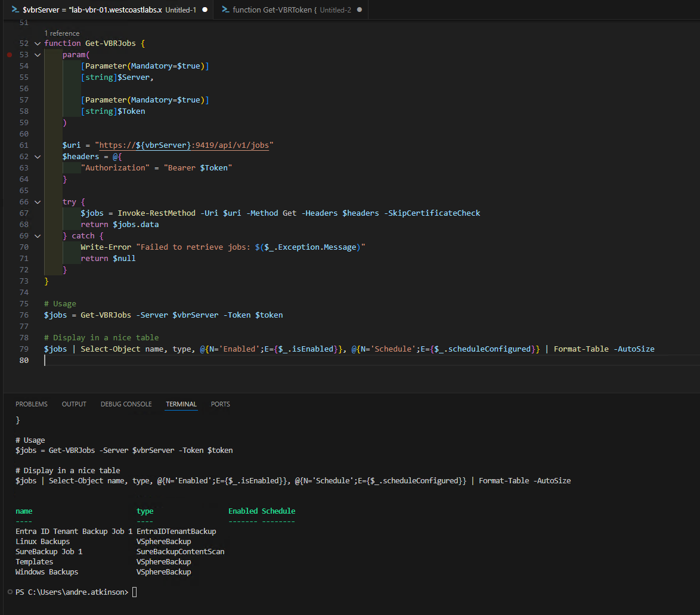The width and height of the screenshot is (700, 615).
Task: Click the unsaved dot on the Untitled-1 tab
Action: pos(205,10)
